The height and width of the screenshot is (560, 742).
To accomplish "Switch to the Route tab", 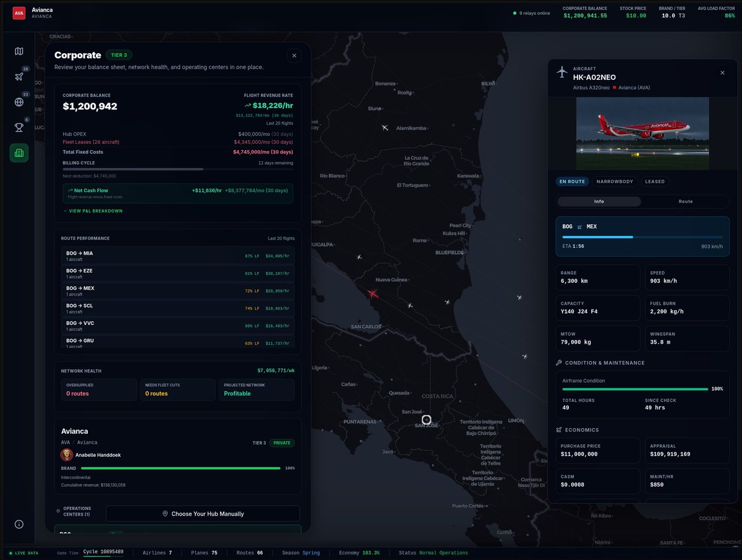I will (x=686, y=202).
